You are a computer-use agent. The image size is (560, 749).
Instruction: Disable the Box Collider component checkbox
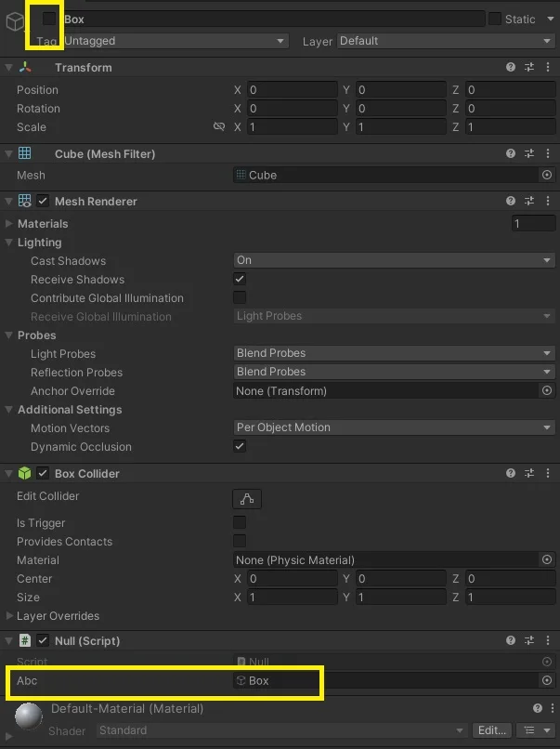pos(43,473)
